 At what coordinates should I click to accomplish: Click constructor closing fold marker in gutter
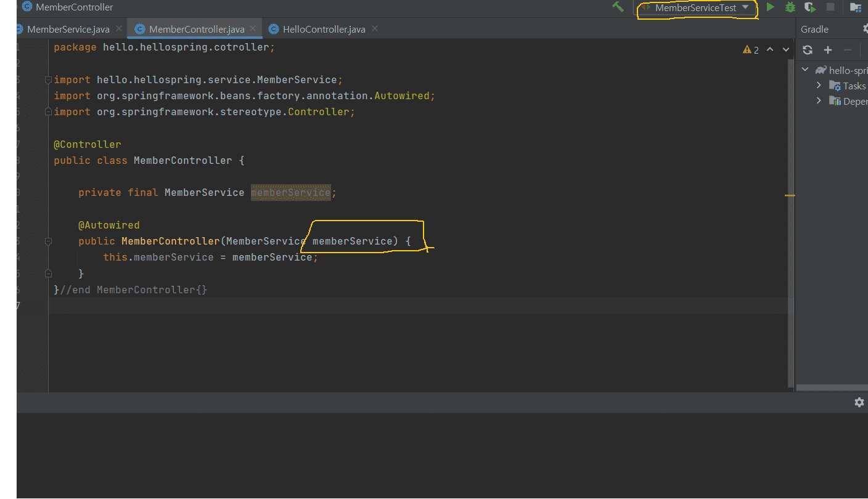[x=48, y=274]
